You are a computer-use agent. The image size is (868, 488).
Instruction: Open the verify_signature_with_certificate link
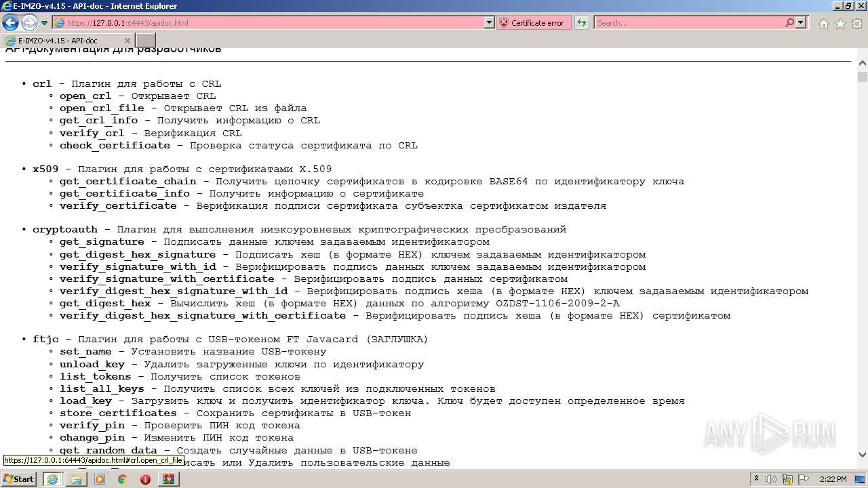167,279
